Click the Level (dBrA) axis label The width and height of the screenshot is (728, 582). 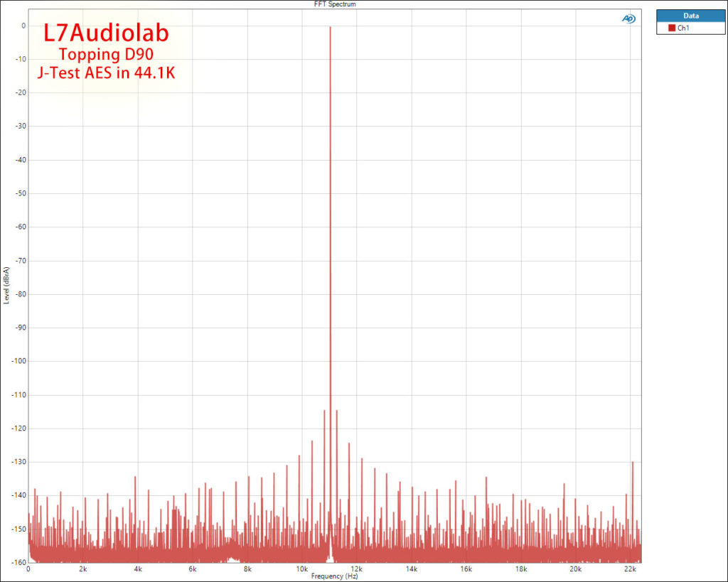point(6,284)
